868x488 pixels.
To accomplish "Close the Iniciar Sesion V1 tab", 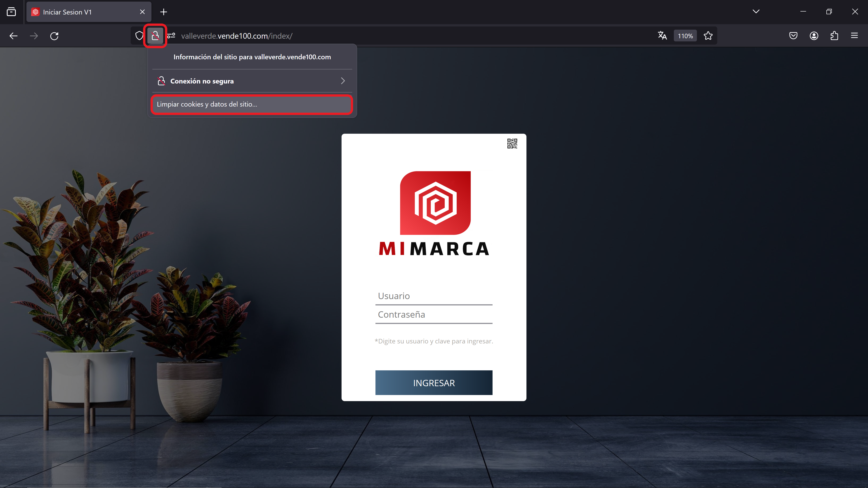I will 142,12.
